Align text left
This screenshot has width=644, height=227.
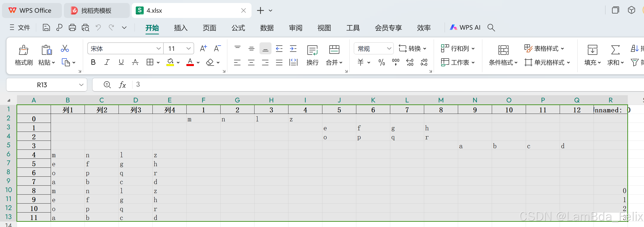coord(237,63)
